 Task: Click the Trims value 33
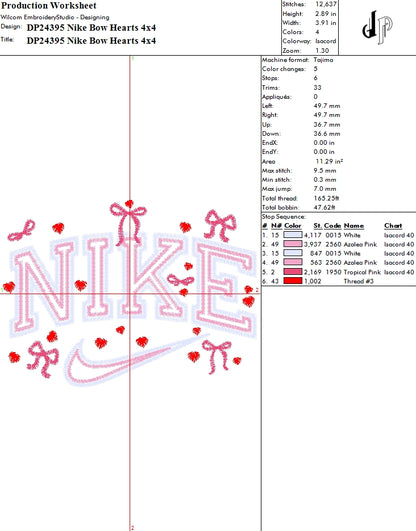(x=317, y=88)
